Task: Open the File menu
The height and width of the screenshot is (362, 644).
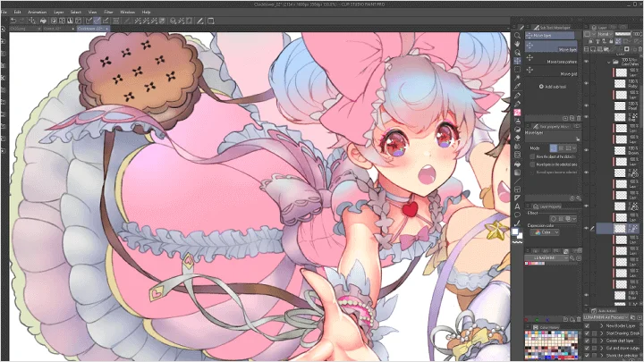Action: tap(4, 12)
